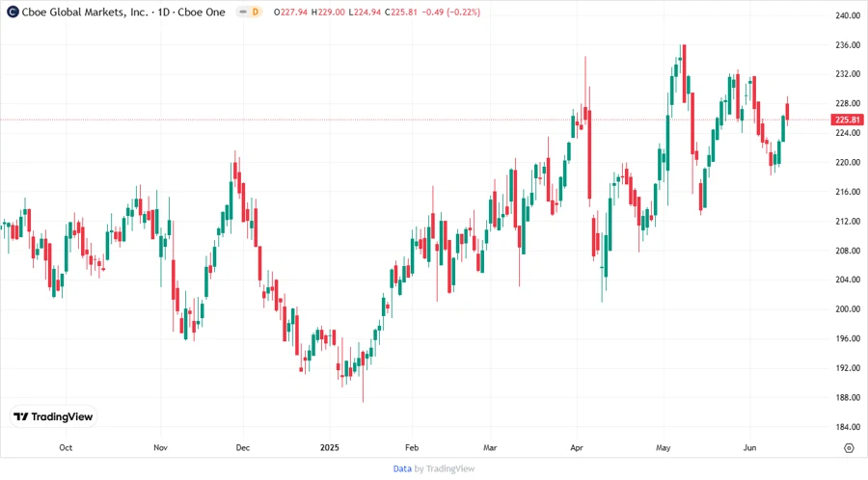Image resolution: width=868 pixels, height=480 pixels.
Task: Open the Data link below the chart
Action: [402, 469]
